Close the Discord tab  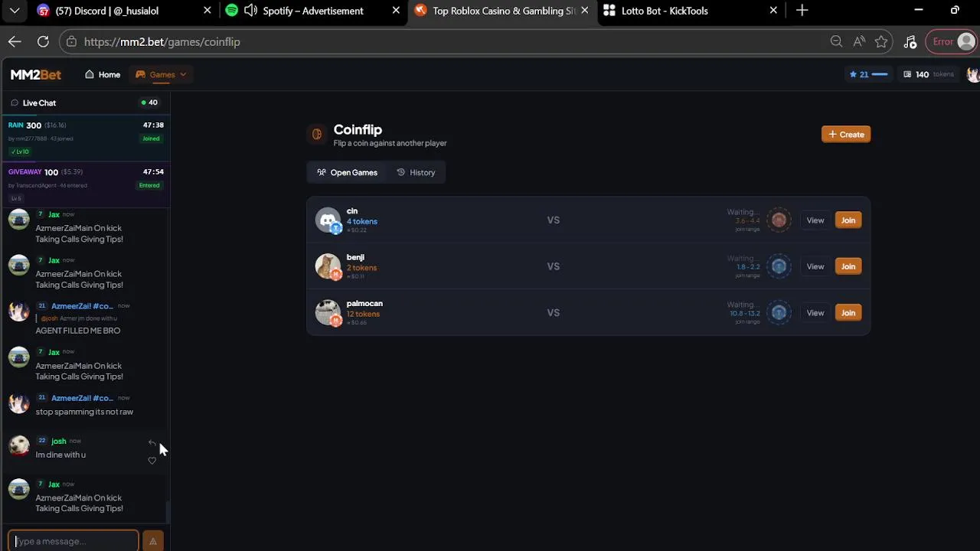pos(207,11)
